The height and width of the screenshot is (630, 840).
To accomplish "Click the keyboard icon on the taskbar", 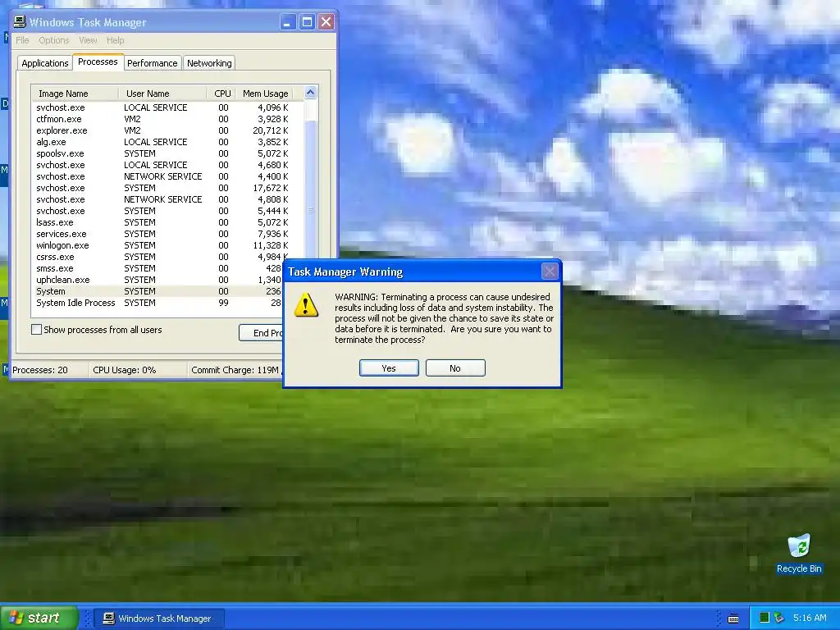I will click(733, 619).
